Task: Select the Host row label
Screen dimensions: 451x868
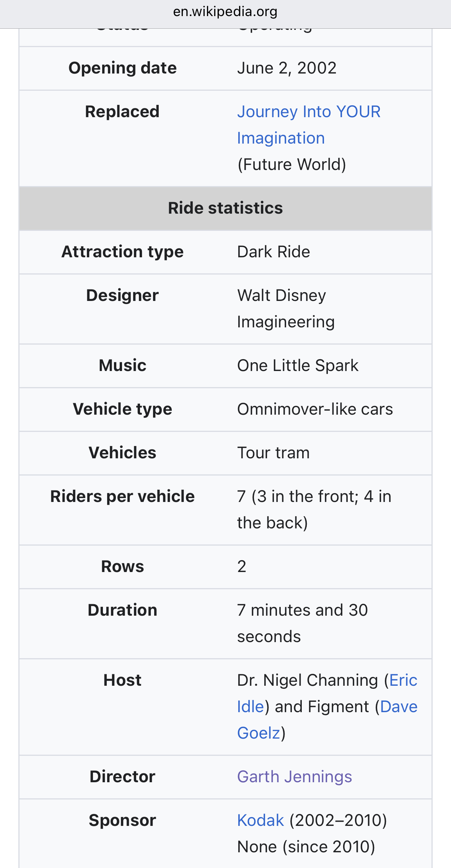Action: click(x=122, y=680)
